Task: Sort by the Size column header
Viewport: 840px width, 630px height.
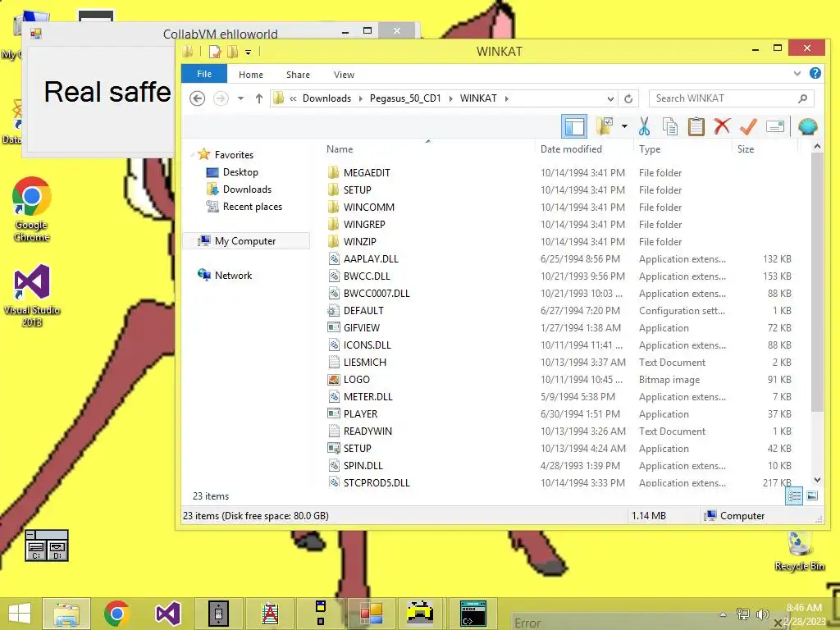Action: pos(745,149)
